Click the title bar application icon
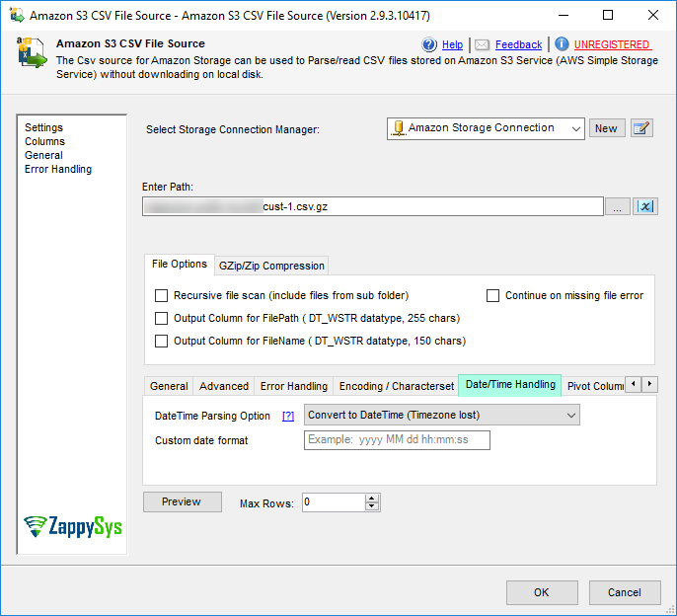The image size is (677, 616). click(17, 15)
